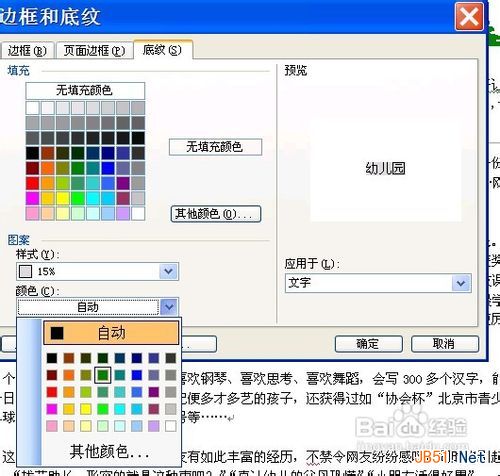Pick gold swatch in pattern color dropdown

click(69, 409)
